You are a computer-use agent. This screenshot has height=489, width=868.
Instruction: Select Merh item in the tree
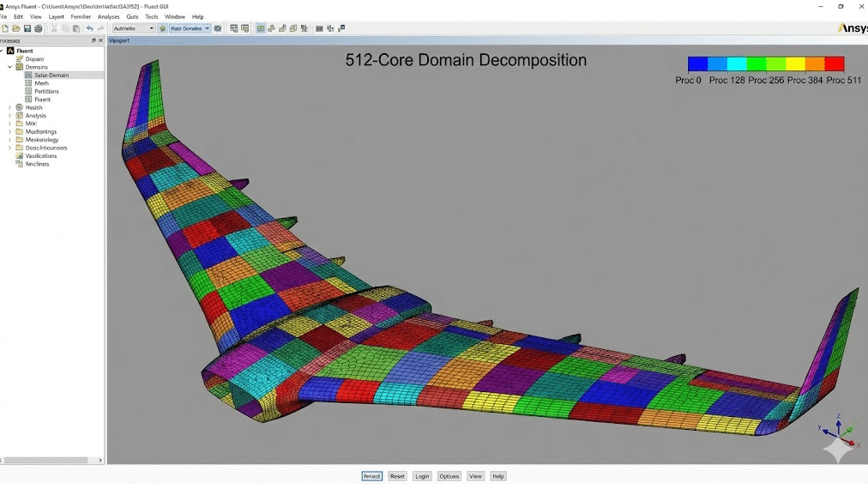click(41, 83)
